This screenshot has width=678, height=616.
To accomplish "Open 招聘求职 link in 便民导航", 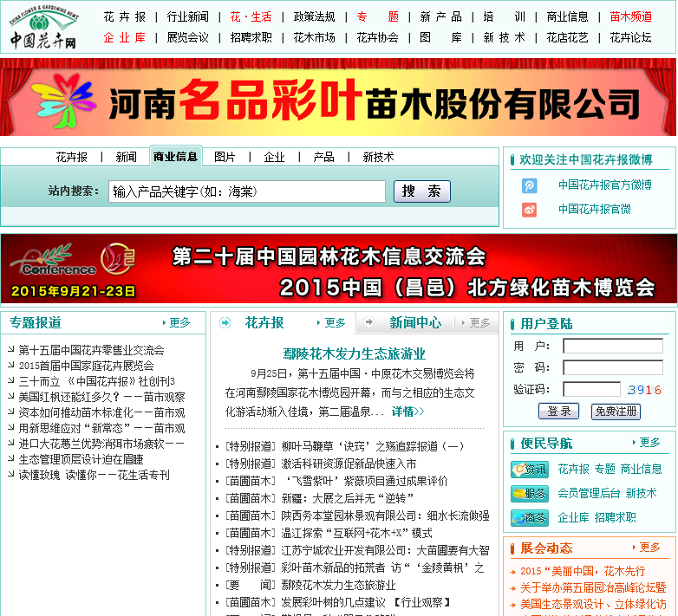I will point(615,517).
